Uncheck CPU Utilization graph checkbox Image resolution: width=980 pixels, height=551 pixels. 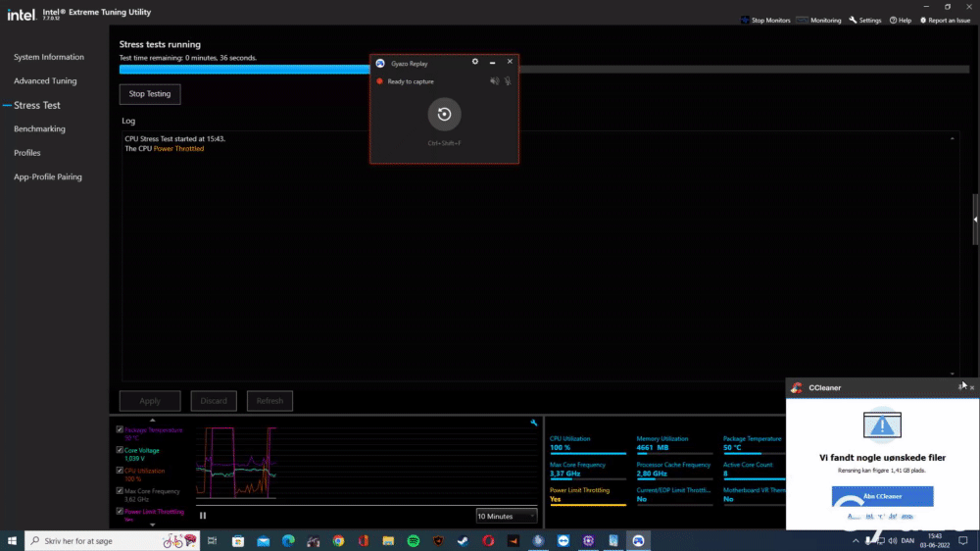[x=120, y=471]
